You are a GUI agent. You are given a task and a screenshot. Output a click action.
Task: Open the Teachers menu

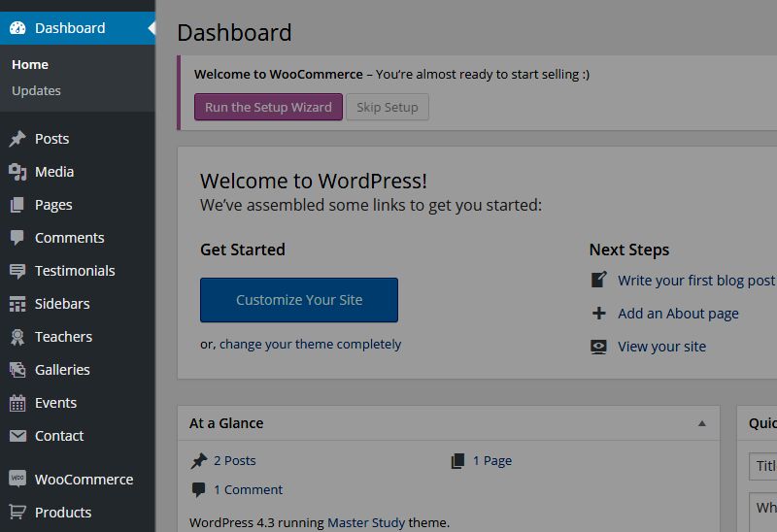click(x=78, y=337)
